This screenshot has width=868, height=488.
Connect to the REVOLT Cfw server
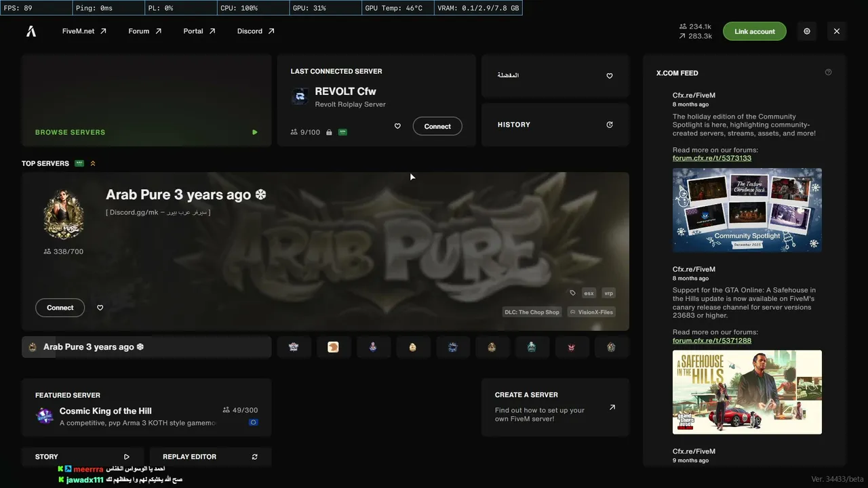(437, 126)
